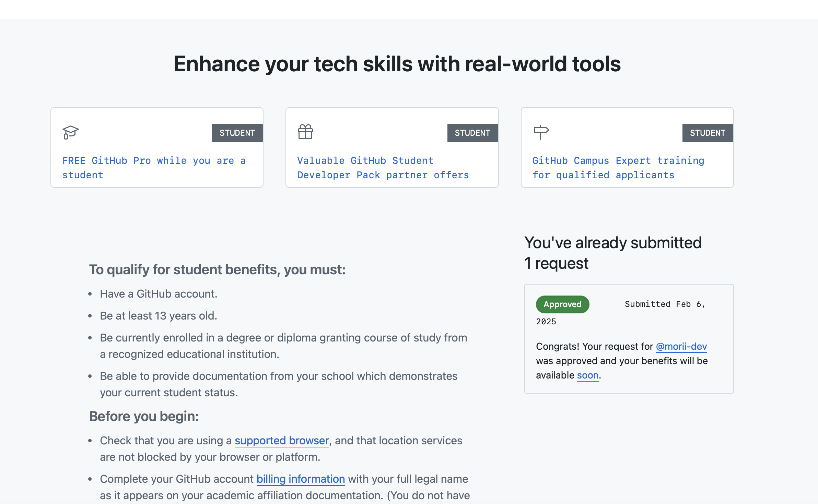The width and height of the screenshot is (818, 504).
Task: Open the @morii-dev profile link
Action: [x=681, y=347]
